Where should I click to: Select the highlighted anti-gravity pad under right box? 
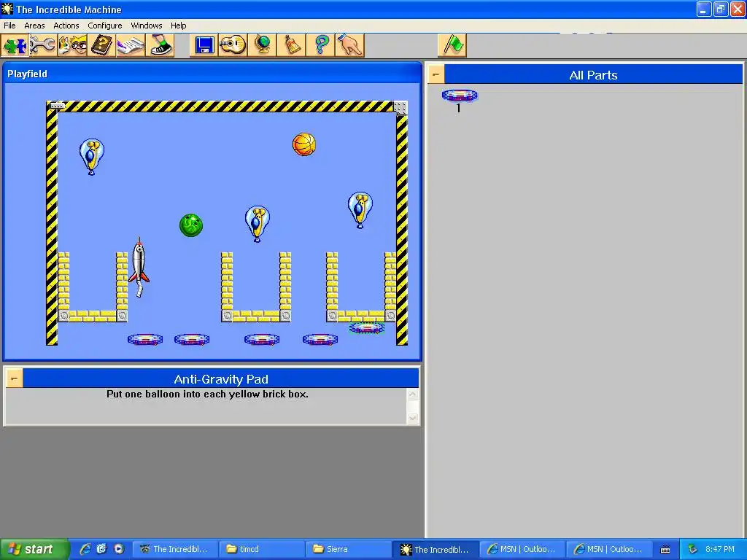[366, 327]
